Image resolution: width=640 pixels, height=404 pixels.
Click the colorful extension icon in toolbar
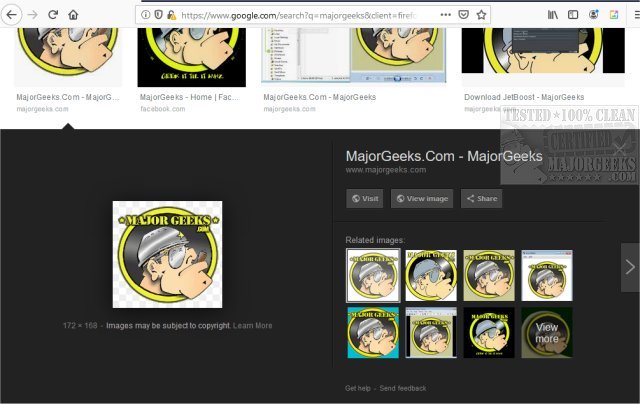click(x=614, y=15)
